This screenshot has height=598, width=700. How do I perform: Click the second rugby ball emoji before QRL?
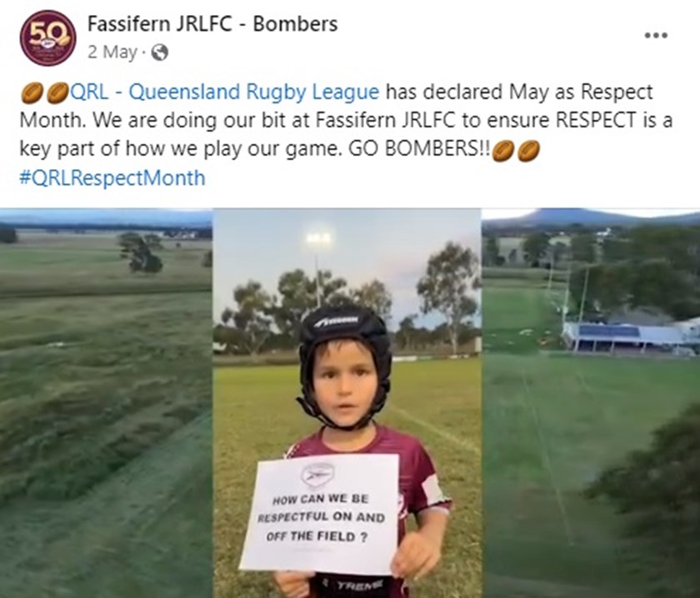click(x=57, y=92)
